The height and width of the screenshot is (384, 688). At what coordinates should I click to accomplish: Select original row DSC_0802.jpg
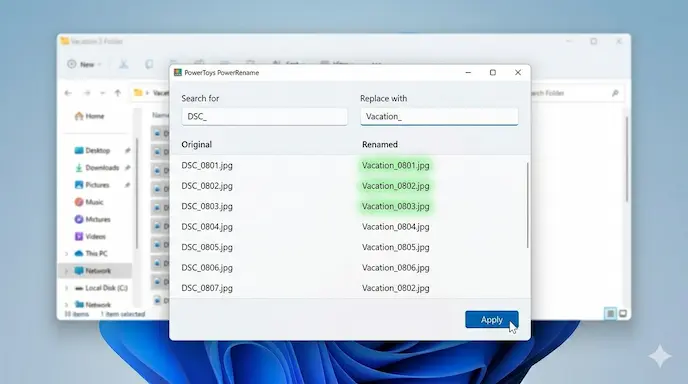(x=207, y=186)
